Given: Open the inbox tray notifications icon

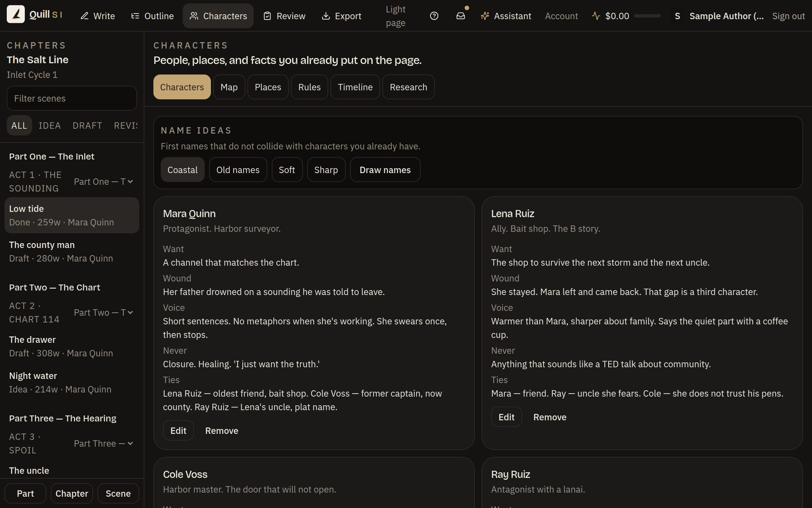Looking at the screenshot, I should click(x=461, y=16).
